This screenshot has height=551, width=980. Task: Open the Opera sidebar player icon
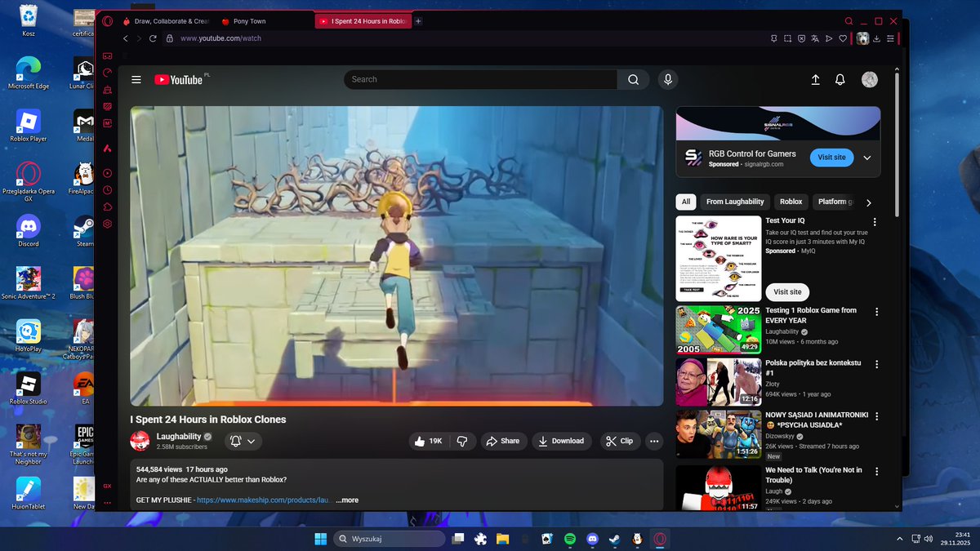pyautogui.click(x=107, y=173)
